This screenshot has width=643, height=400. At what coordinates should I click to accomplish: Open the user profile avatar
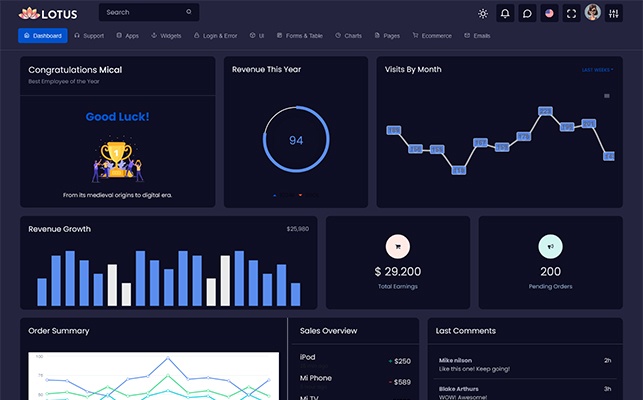pos(592,13)
